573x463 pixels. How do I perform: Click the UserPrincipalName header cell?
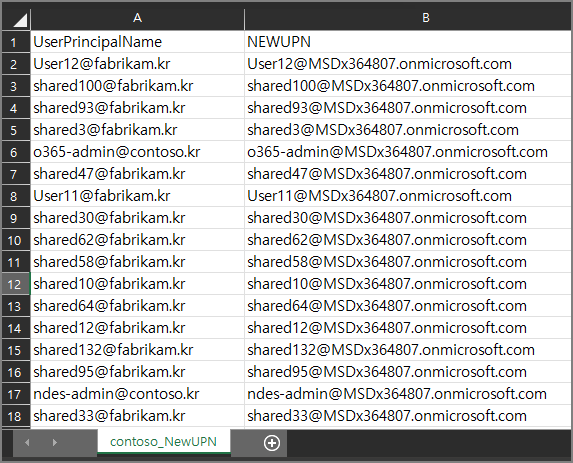(137, 42)
